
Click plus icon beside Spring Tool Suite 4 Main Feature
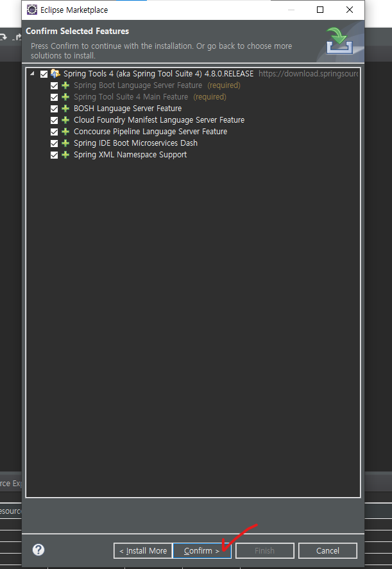[x=65, y=97]
